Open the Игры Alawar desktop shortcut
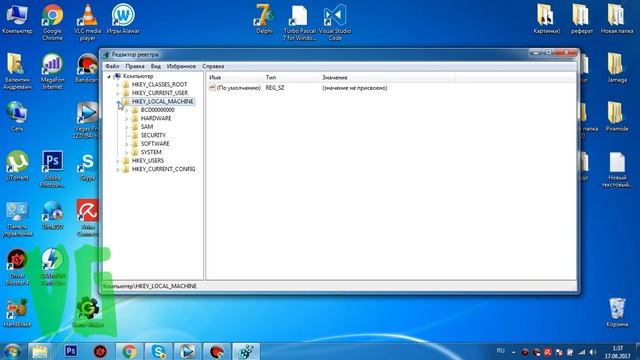Image resolution: width=640 pixels, height=360 pixels. click(123, 18)
